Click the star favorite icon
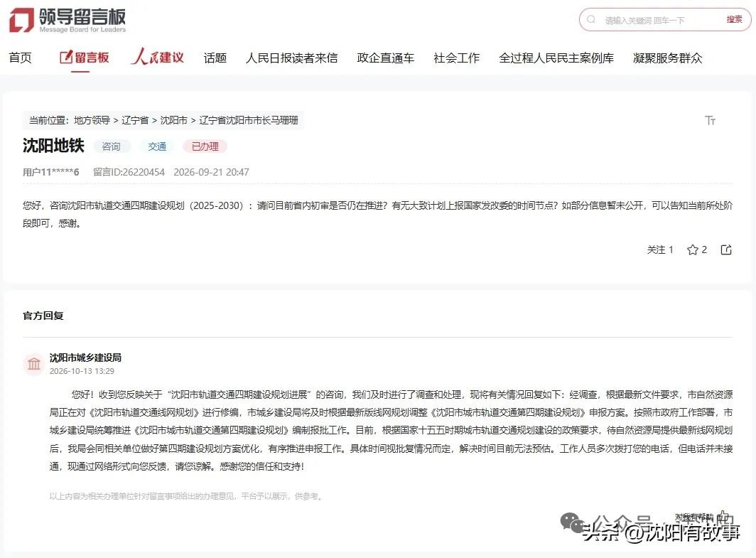Image resolution: width=756 pixels, height=558 pixels. [x=692, y=250]
